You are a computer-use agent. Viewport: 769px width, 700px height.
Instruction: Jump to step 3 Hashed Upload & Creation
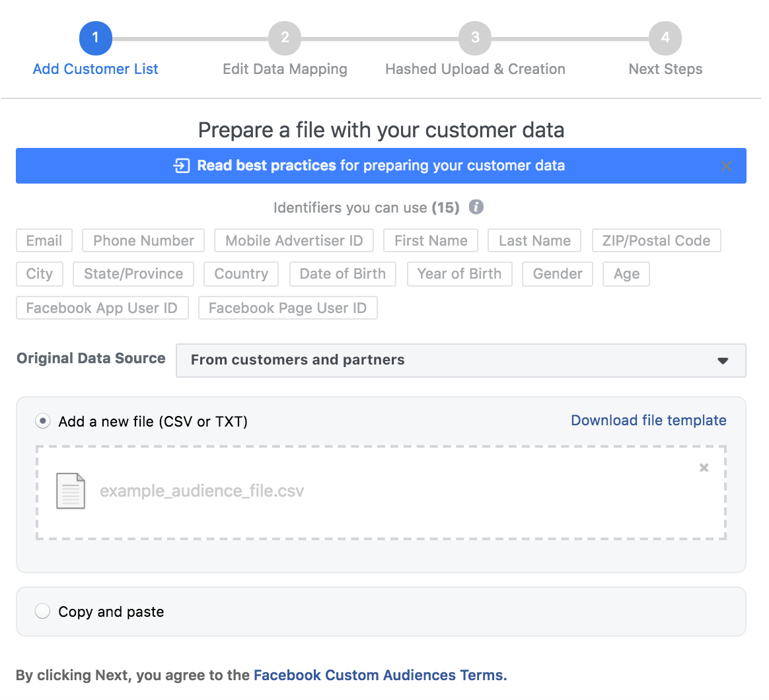pyautogui.click(x=475, y=38)
